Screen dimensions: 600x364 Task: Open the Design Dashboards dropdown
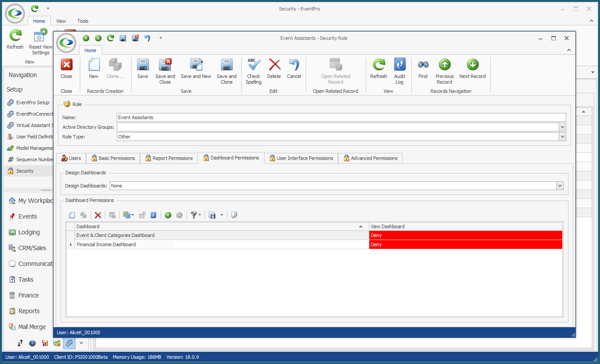tap(560, 186)
